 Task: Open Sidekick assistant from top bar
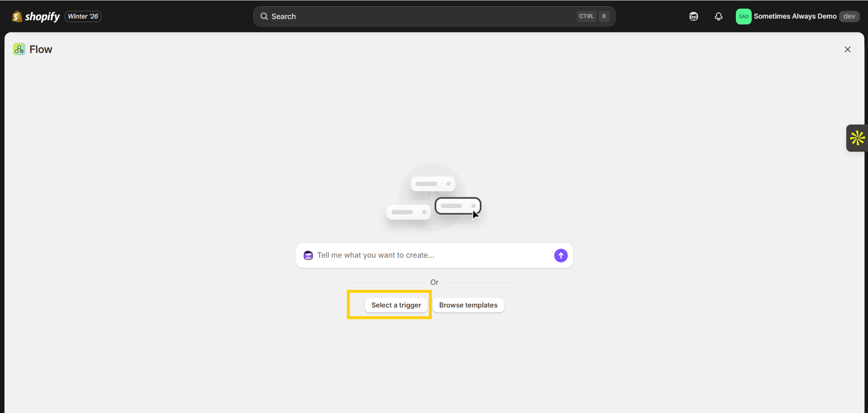[693, 16]
